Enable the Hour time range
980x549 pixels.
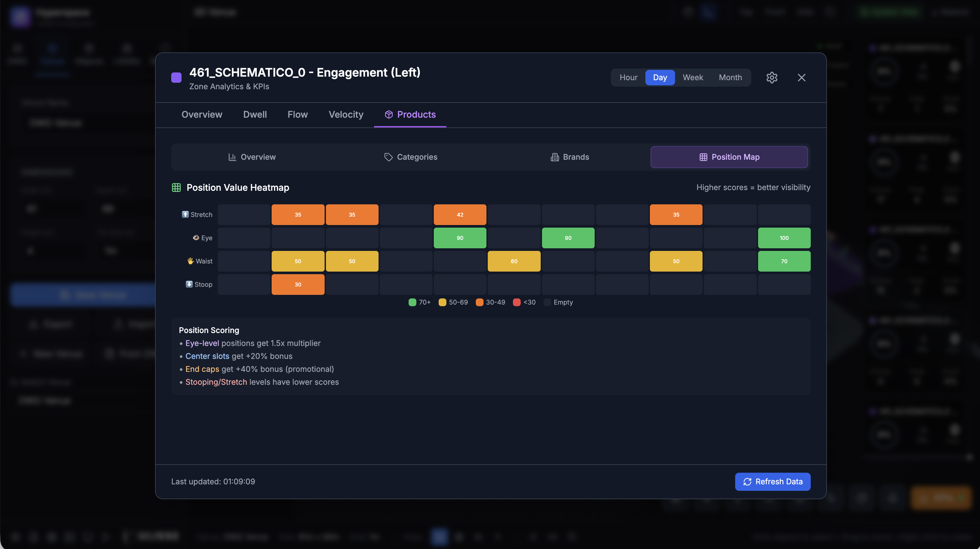tap(628, 77)
